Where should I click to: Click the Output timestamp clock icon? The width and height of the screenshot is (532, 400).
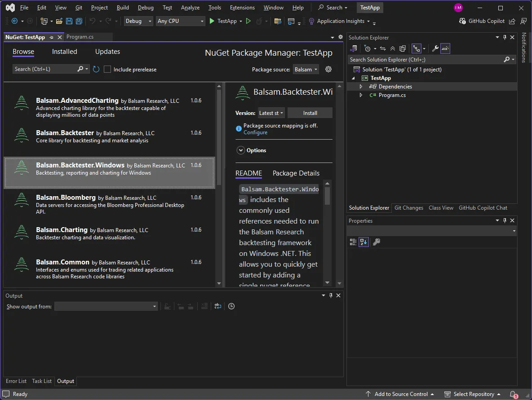(231, 306)
